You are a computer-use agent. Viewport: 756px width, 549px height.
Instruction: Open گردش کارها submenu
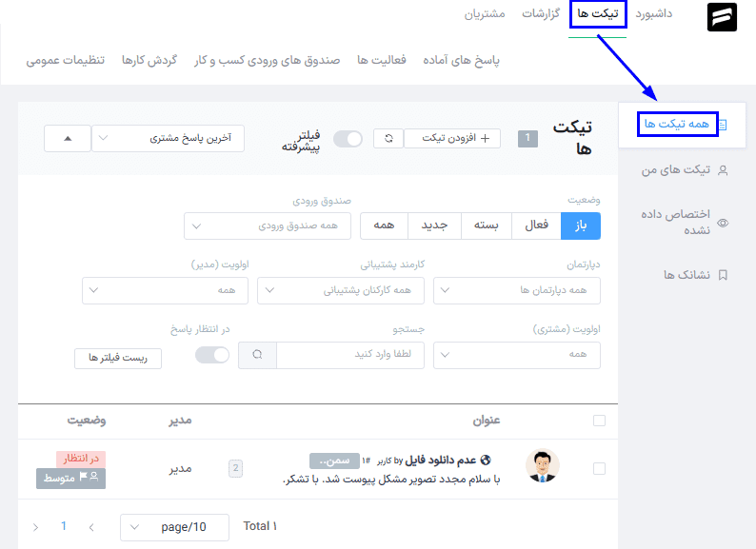(x=149, y=60)
